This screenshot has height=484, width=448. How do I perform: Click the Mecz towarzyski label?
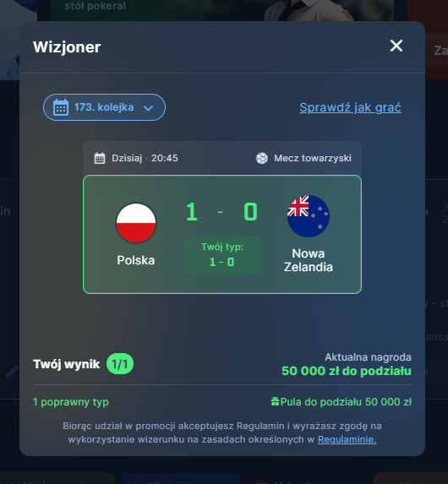click(x=313, y=158)
